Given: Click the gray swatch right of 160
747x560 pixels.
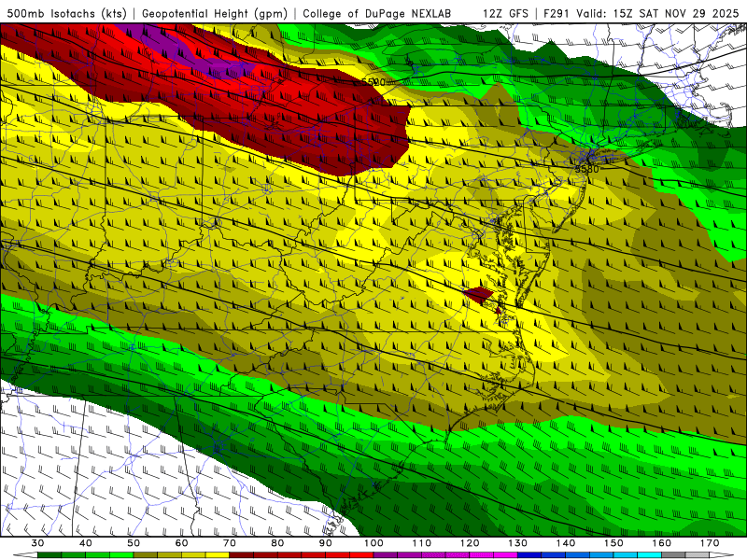Looking at the screenshot, I should coord(674,555).
